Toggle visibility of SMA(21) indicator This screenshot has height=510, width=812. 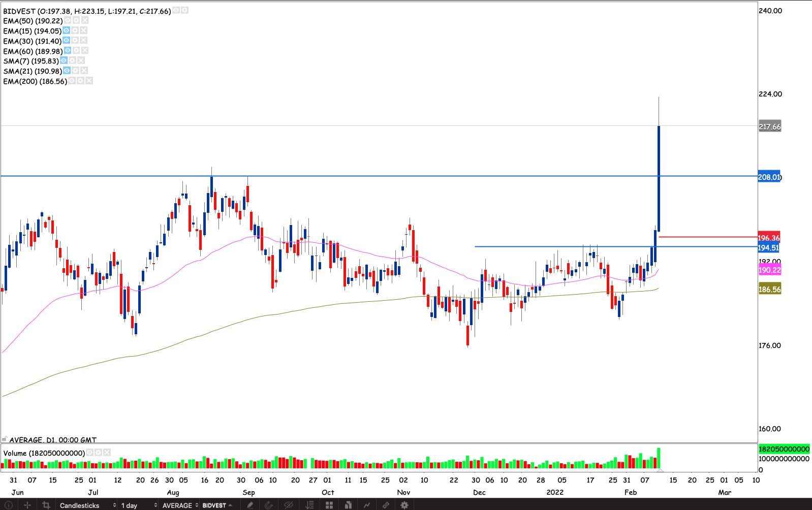point(67,71)
